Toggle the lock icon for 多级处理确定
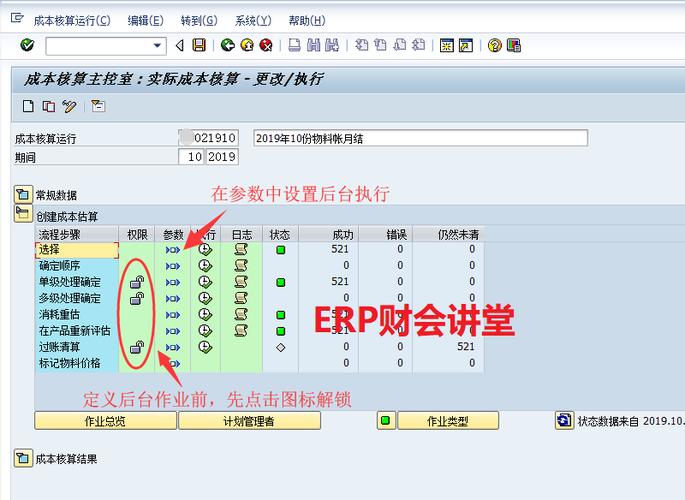685x500 pixels. click(x=137, y=299)
